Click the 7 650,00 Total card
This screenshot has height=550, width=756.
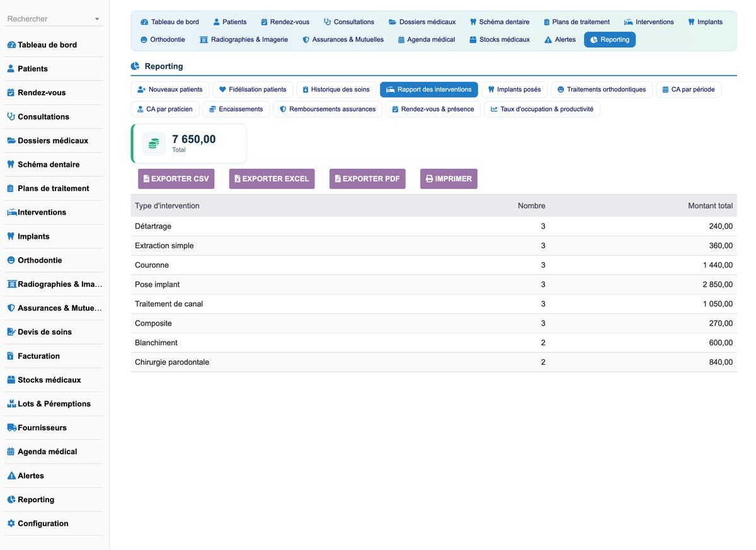click(x=189, y=144)
